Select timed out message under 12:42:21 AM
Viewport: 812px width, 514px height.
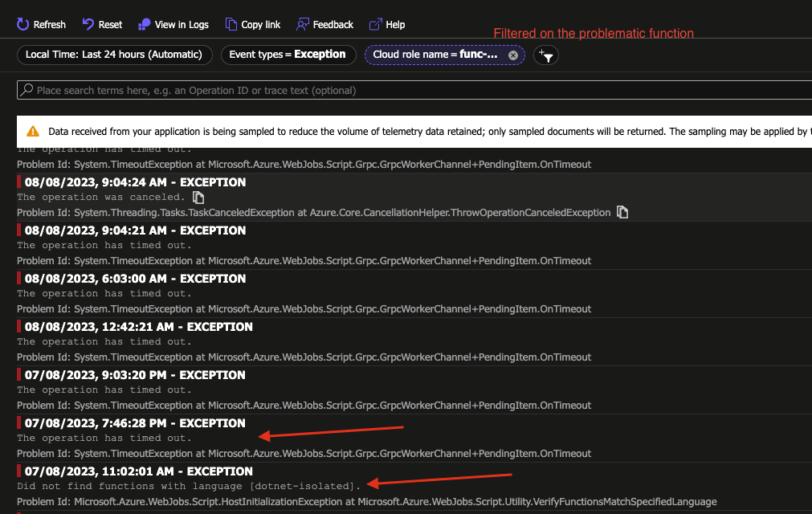(x=104, y=341)
